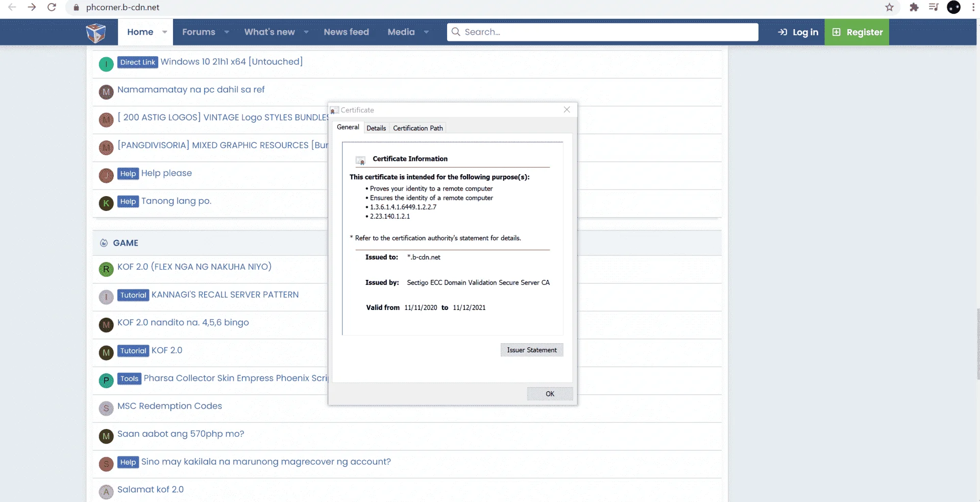Open the browser extensions puzzle icon
The width and height of the screenshot is (980, 502).
pyautogui.click(x=914, y=7)
